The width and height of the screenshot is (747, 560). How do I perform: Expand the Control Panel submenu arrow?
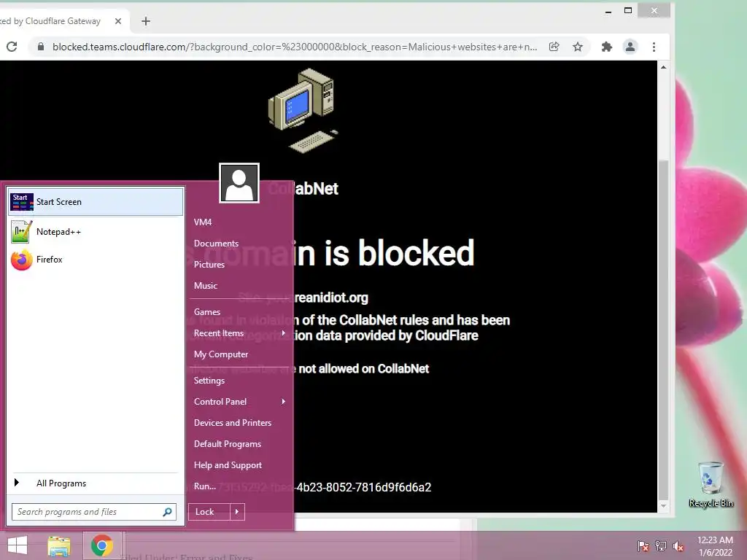coord(284,402)
